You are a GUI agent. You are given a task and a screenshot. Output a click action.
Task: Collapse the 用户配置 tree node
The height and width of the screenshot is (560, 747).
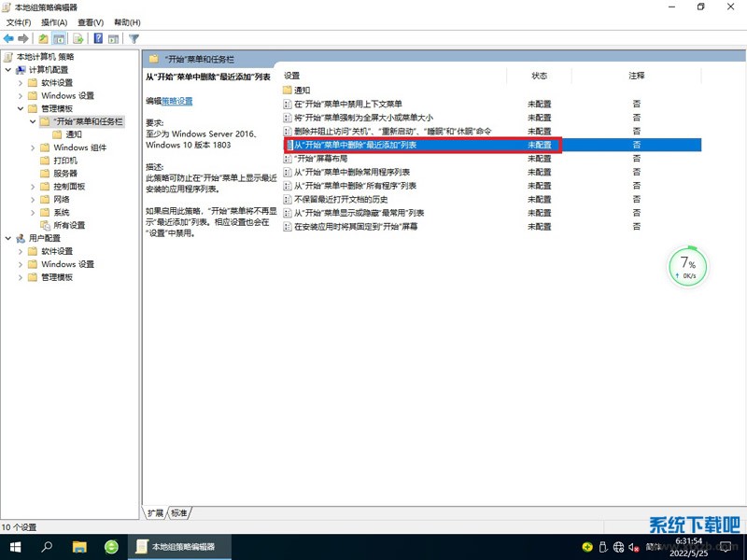(8, 239)
